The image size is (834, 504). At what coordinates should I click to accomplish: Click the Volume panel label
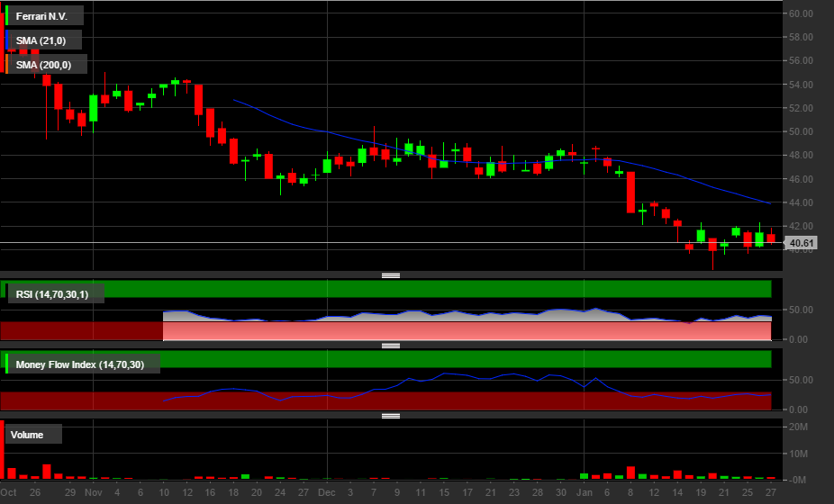pos(33,435)
